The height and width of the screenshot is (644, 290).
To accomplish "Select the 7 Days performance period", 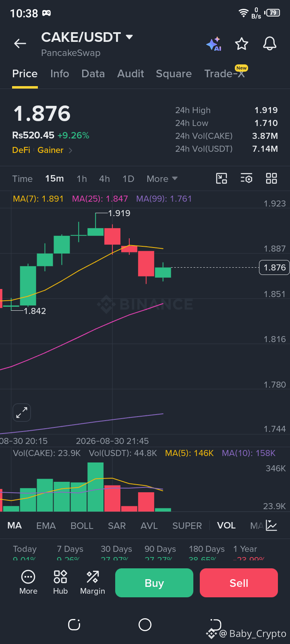I will point(70,549).
